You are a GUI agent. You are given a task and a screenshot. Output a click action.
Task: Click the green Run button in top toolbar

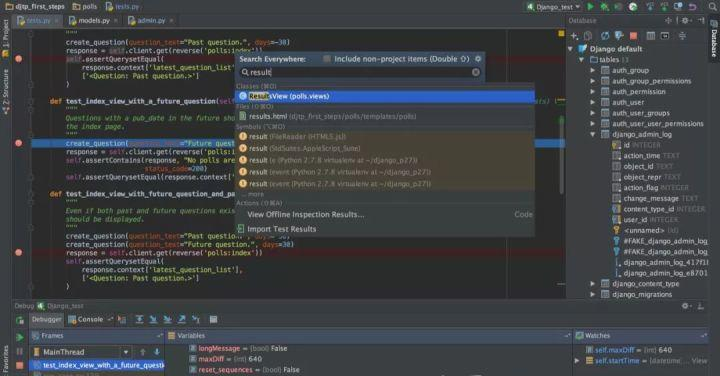point(591,6)
